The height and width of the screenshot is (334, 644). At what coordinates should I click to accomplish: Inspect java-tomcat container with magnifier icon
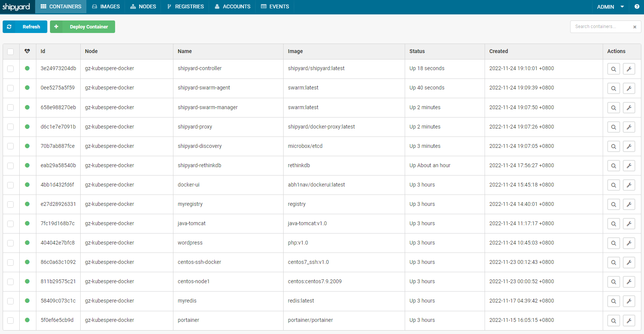(x=613, y=224)
